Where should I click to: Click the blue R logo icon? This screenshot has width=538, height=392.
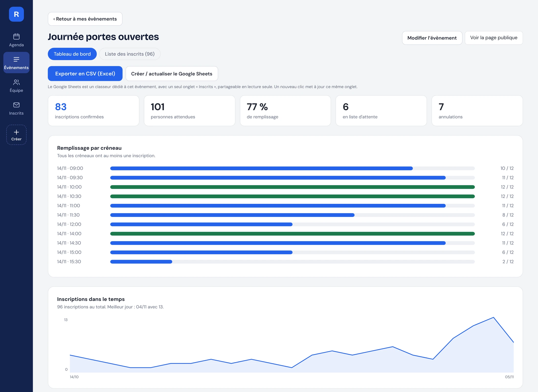16,14
